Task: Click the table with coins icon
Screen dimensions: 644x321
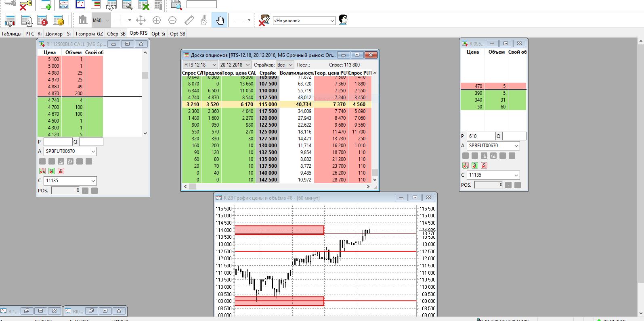Action: 59,20
